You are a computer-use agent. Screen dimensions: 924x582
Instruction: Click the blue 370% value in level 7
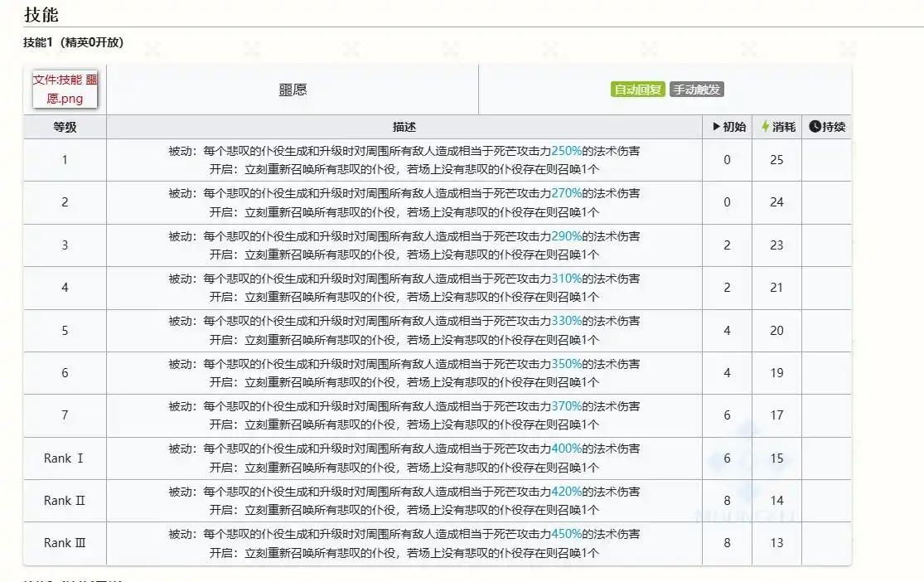[566, 406]
